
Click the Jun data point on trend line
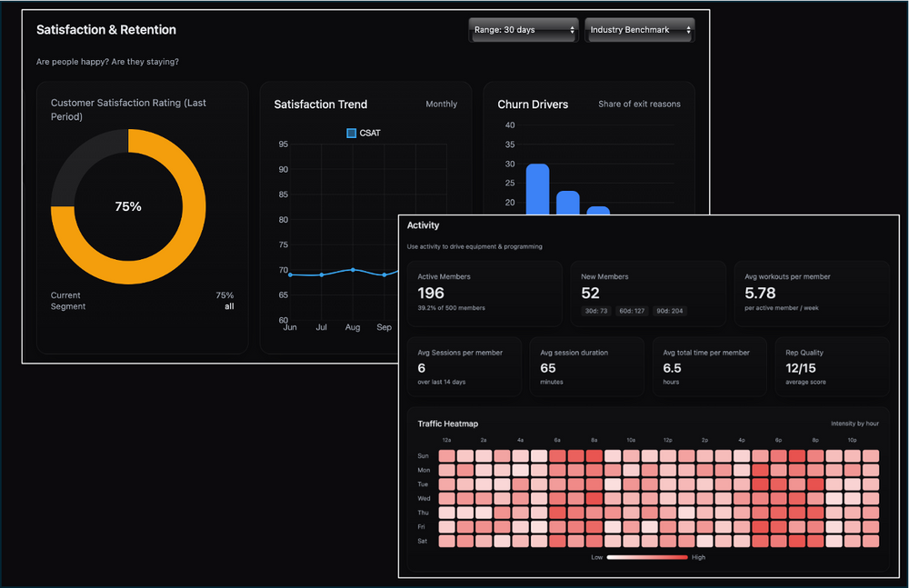[x=290, y=274]
